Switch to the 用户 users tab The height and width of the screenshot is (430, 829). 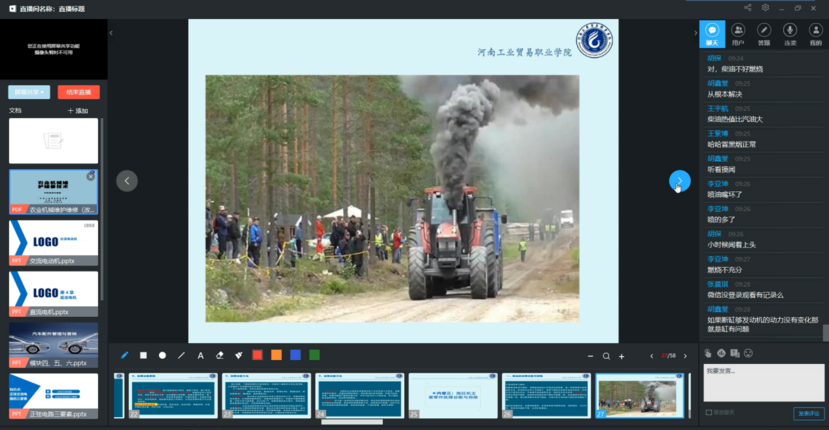738,34
